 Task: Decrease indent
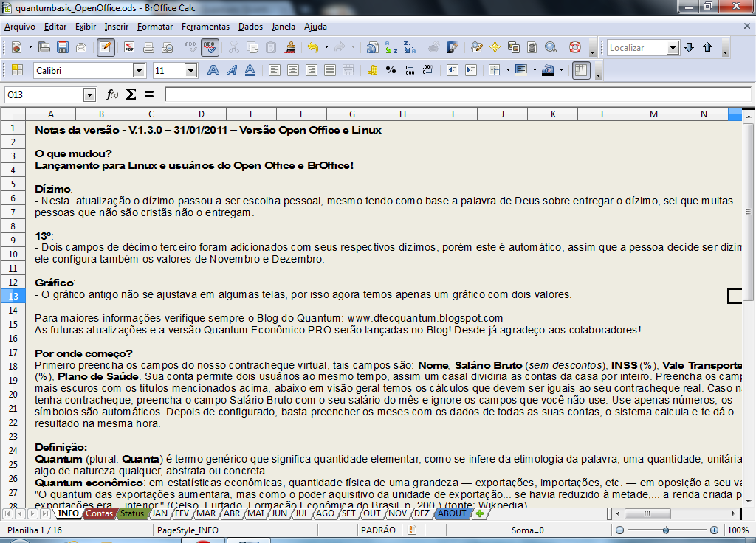pyautogui.click(x=453, y=70)
